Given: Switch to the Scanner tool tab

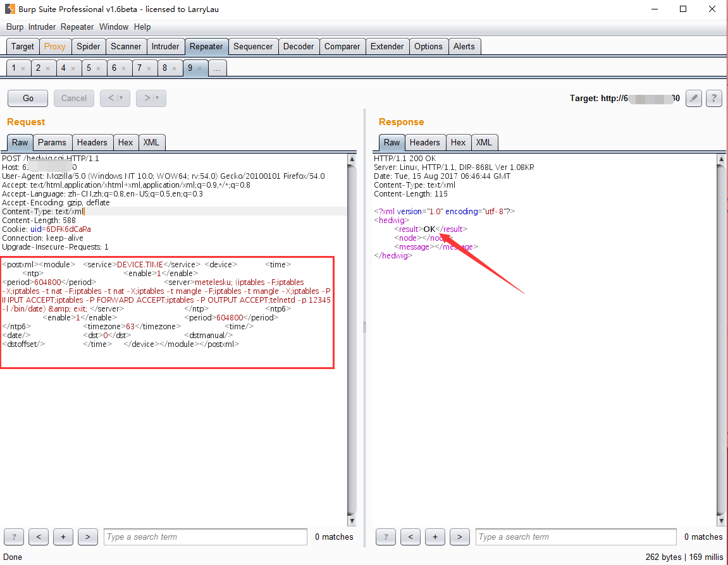Looking at the screenshot, I should click(126, 46).
